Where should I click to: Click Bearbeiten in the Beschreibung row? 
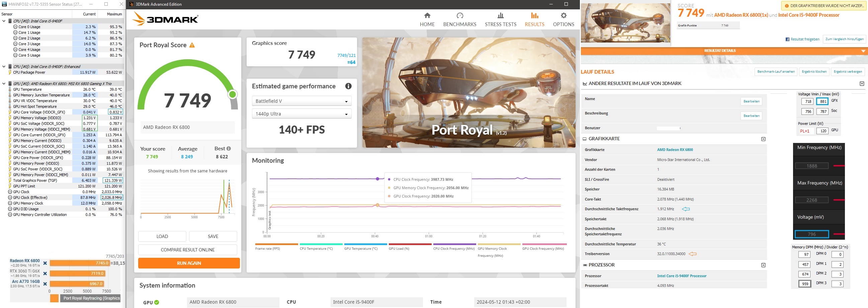click(752, 116)
